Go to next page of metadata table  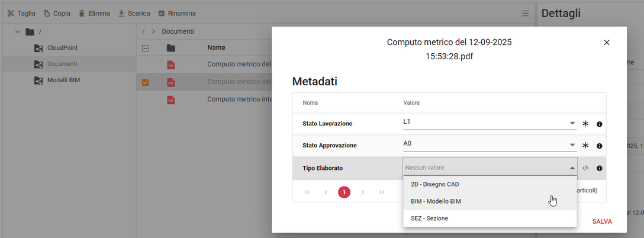(x=363, y=192)
